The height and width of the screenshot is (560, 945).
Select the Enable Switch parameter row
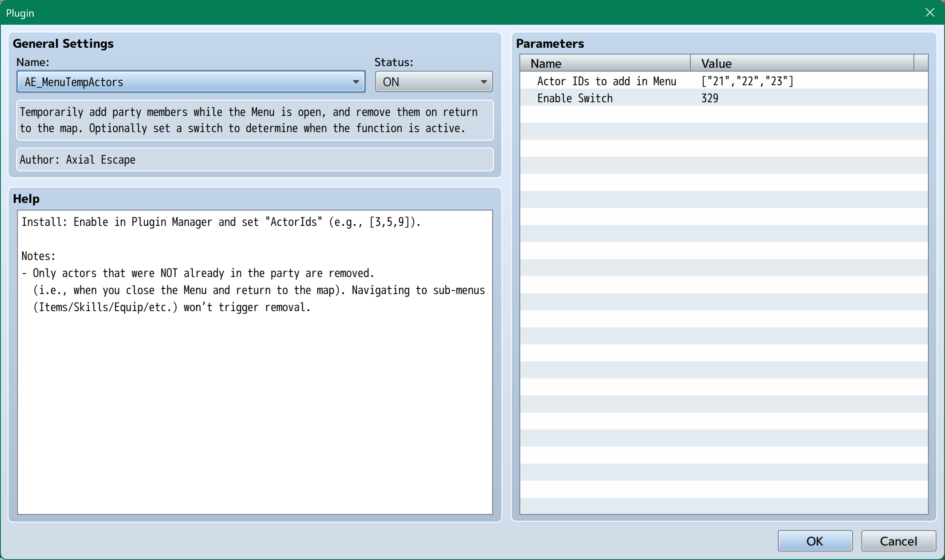point(574,98)
